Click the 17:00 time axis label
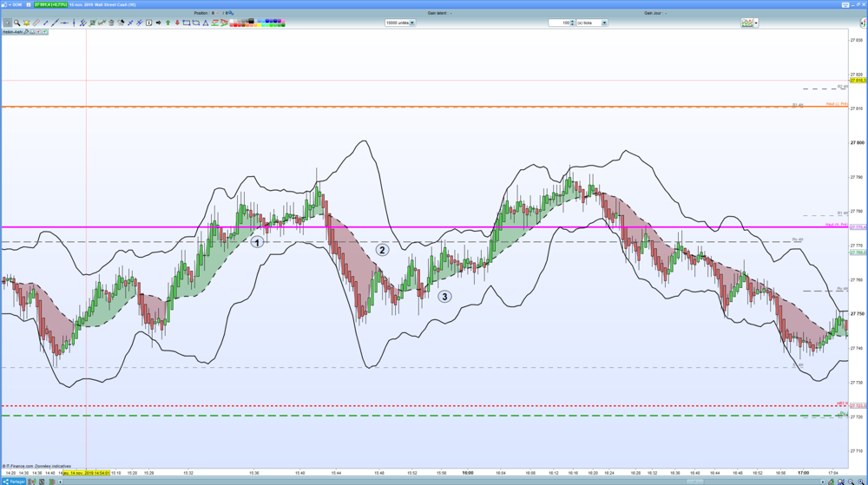The height and width of the screenshot is (485, 868). [803, 473]
